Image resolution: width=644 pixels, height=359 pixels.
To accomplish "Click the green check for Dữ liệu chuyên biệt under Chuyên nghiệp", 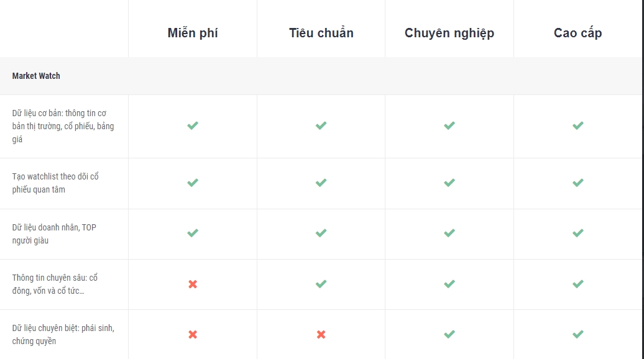I will tap(449, 334).
